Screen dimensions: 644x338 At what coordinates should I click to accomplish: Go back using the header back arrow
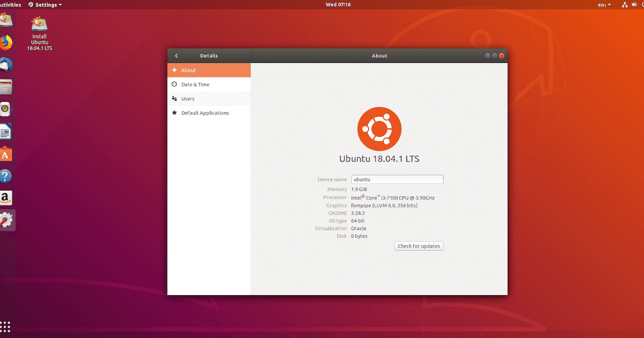[x=176, y=55]
